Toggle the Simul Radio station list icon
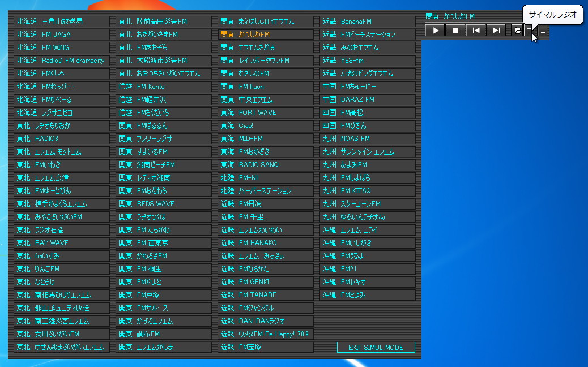This screenshot has height=367, width=588. pos(529,31)
